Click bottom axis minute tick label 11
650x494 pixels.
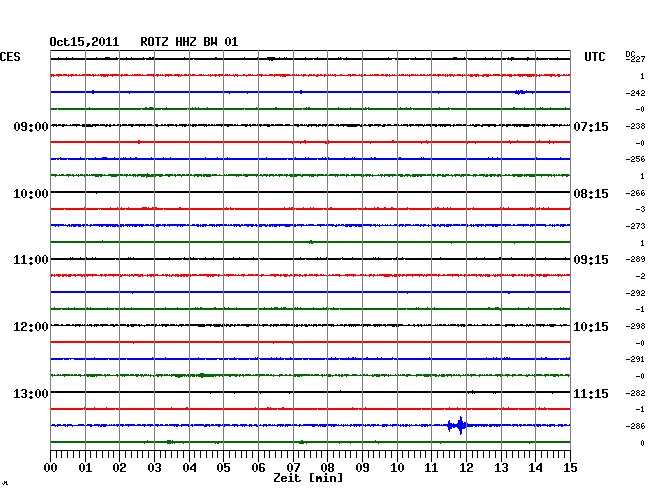point(431,467)
